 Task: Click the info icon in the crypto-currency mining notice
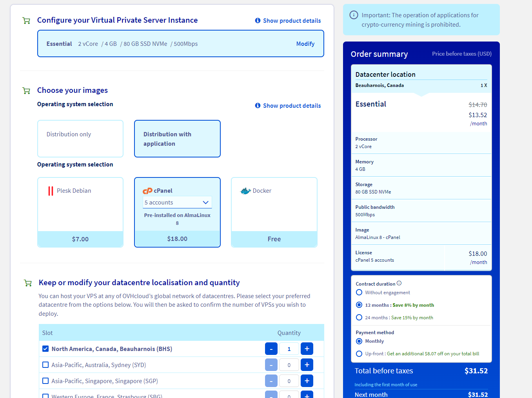coord(354,15)
